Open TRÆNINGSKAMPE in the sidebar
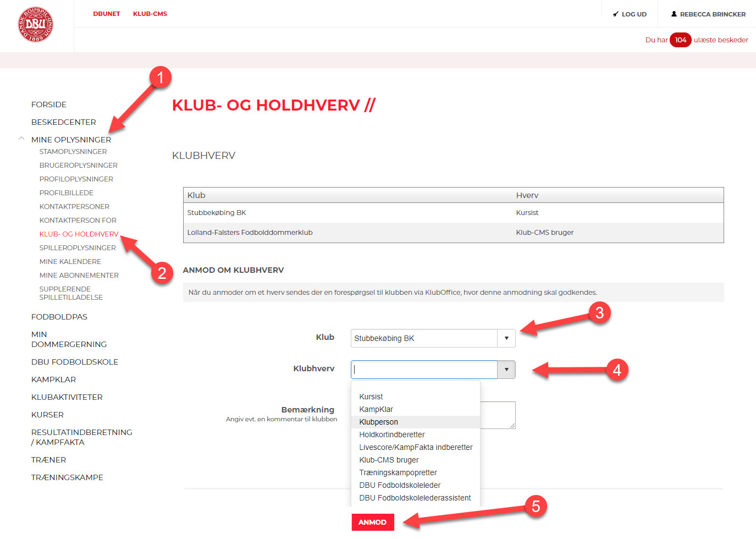 point(68,477)
